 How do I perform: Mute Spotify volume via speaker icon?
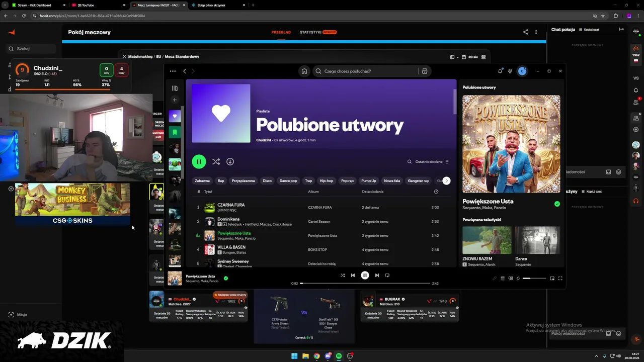pos(518,279)
